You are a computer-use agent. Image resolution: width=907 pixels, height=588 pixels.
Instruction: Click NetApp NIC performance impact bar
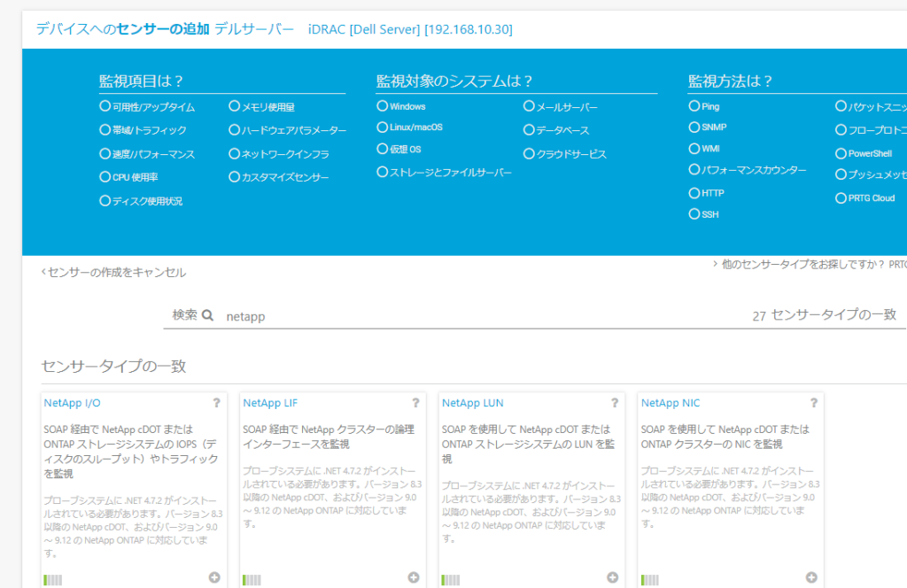[649, 580]
